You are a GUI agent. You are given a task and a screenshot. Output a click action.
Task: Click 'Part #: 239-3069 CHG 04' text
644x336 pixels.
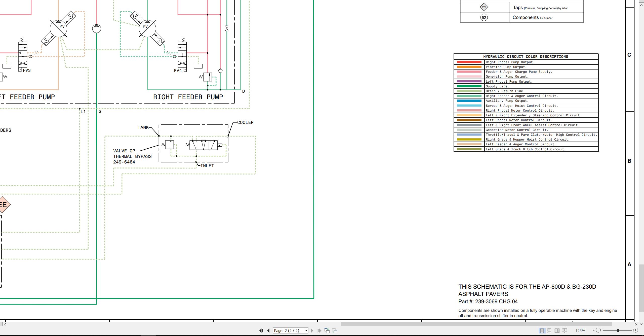(488, 301)
